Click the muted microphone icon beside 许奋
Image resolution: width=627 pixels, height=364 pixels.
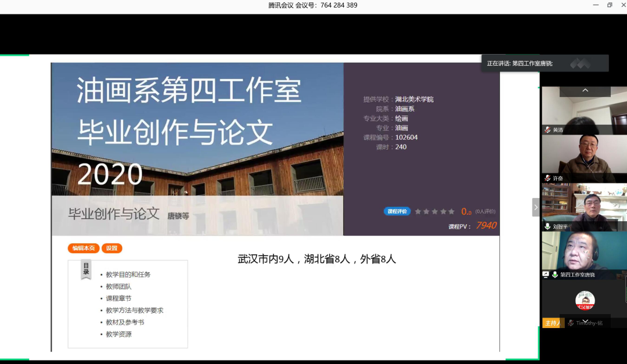(547, 178)
